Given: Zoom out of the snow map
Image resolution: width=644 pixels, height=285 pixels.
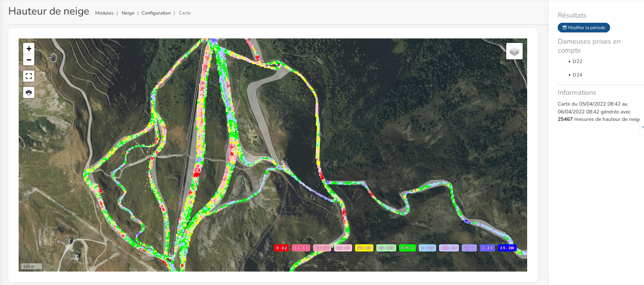Looking at the screenshot, I should click(x=29, y=60).
